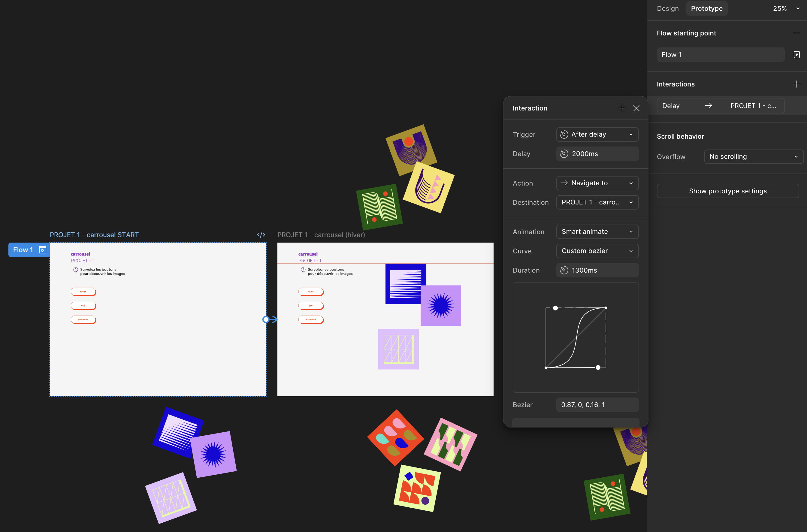Add a new interaction via Interactions plus
The image size is (807, 532).
796,84
